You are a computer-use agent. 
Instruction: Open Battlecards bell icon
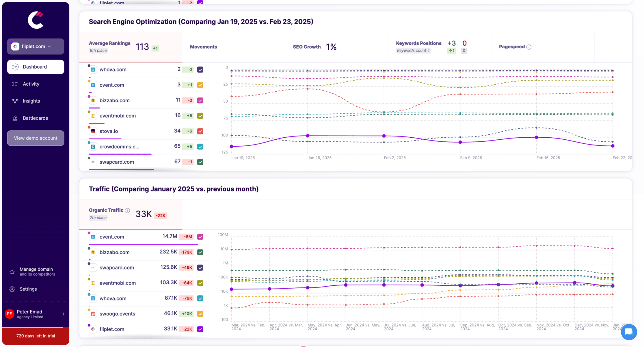(15, 118)
